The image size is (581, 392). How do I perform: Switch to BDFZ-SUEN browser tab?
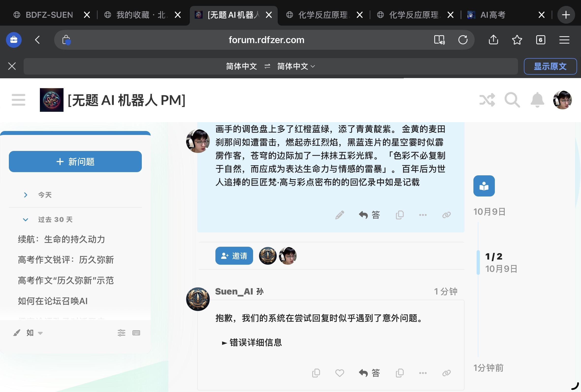click(49, 15)
